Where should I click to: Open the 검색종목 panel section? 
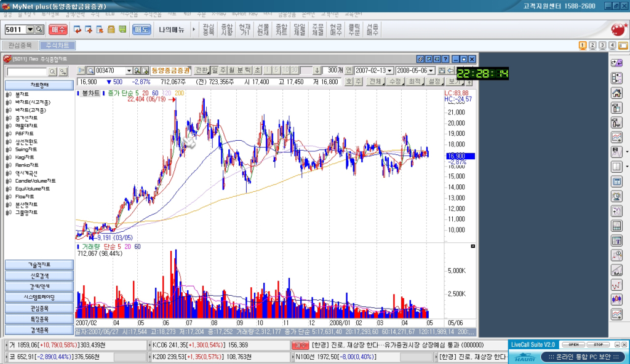(x=39, y=330)
